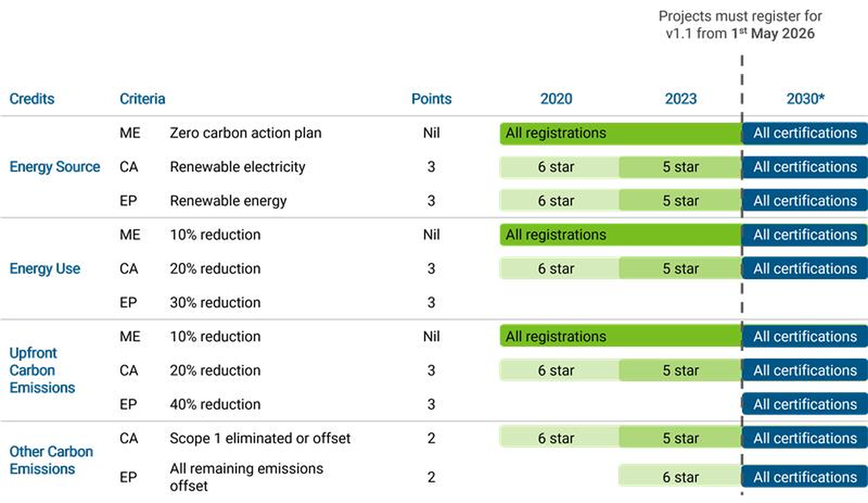This screenshot has height=503, width=868.
Task: Click the 40% reduction criterion text
Action: click(x=215, y=404)
